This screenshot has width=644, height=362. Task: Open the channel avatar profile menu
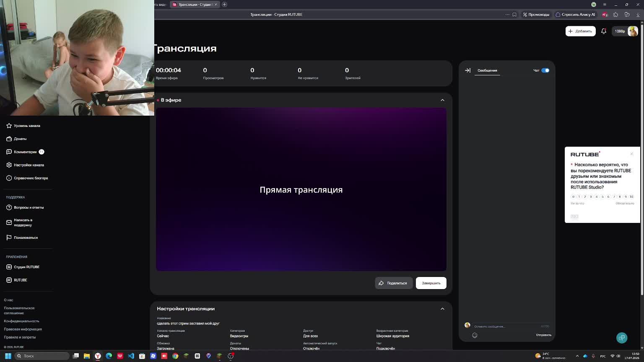pos(632,31)
